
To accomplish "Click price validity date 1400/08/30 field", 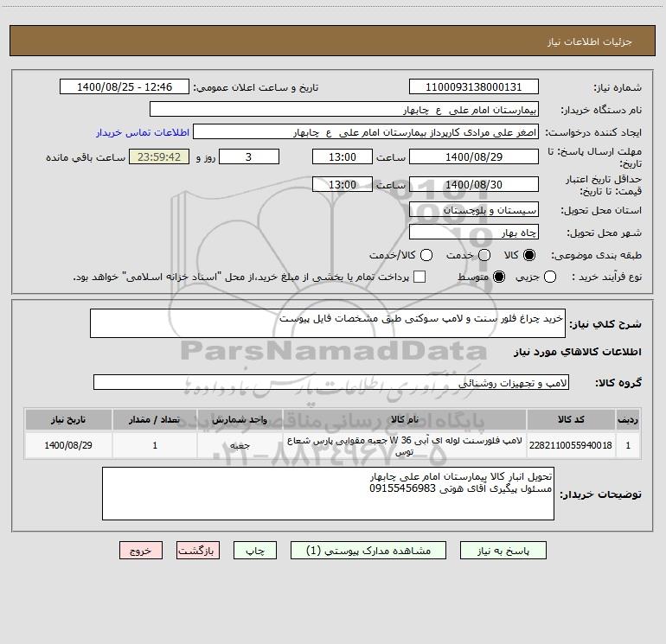I will (474, 184).
